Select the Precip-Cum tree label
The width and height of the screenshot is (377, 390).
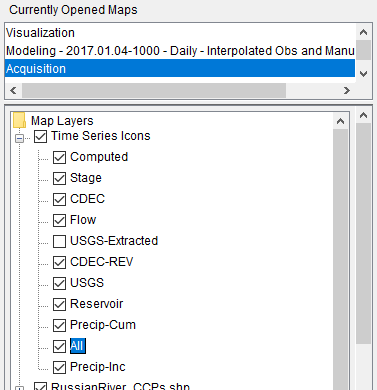coord(103,325)
